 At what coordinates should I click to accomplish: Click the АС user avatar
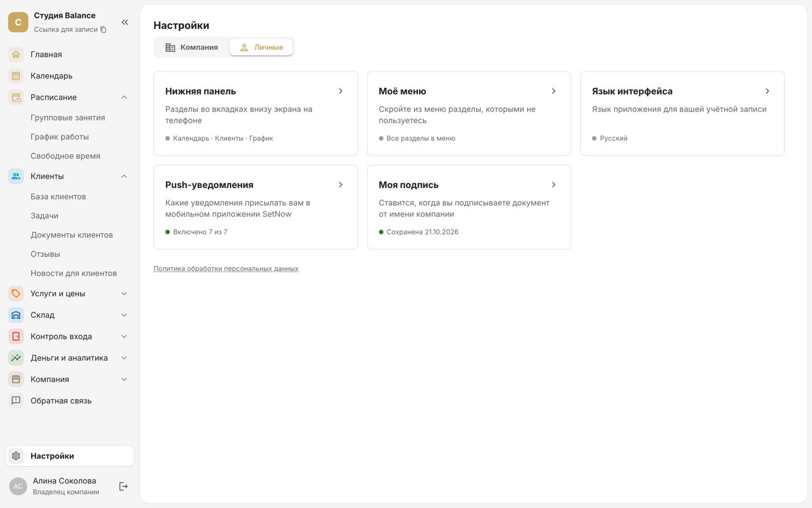18,486
